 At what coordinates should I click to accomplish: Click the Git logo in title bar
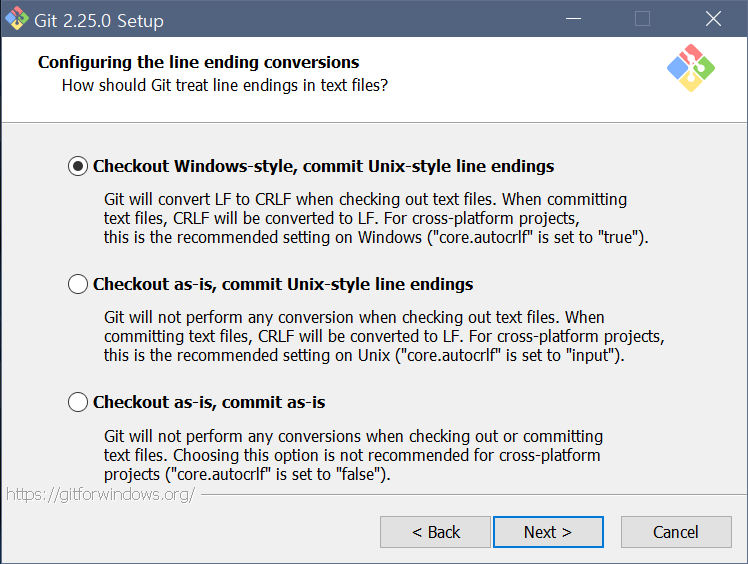(x=17, y=19)
